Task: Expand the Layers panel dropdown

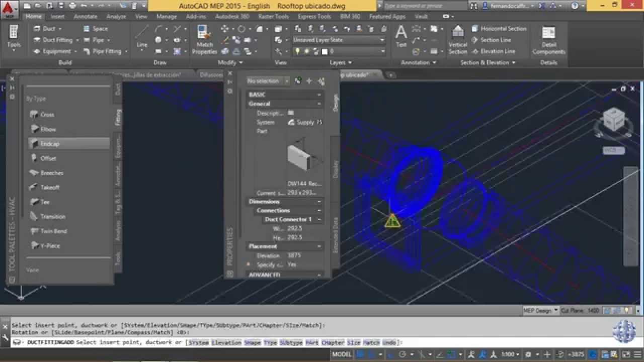Action: point(341,63)
